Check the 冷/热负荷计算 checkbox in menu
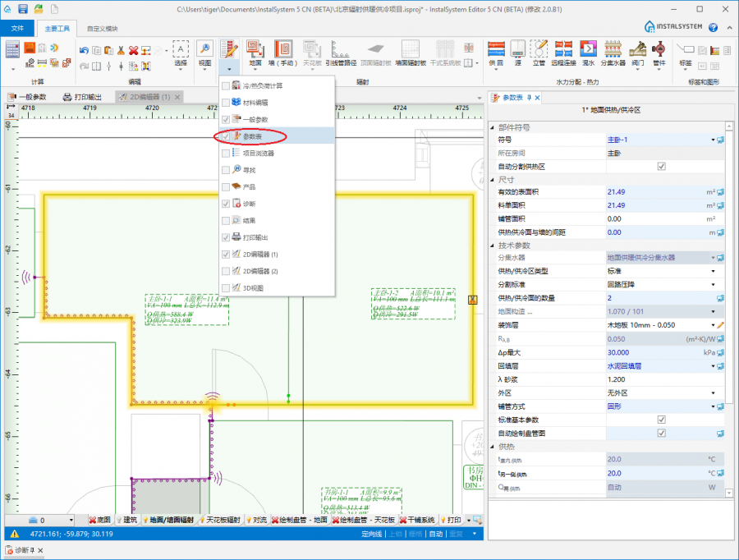The image size is (739, 560). tap(227, 85)
